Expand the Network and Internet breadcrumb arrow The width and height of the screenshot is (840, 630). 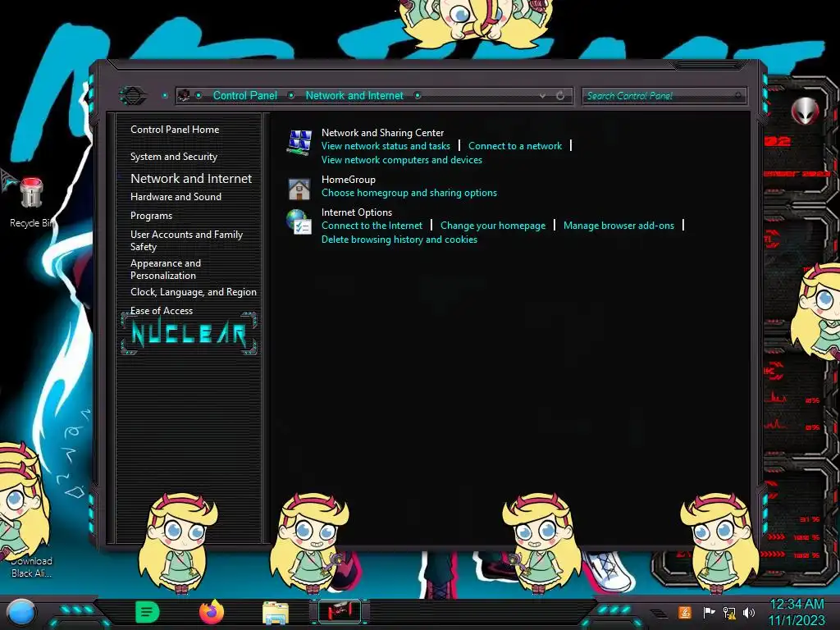click(418, 95)
